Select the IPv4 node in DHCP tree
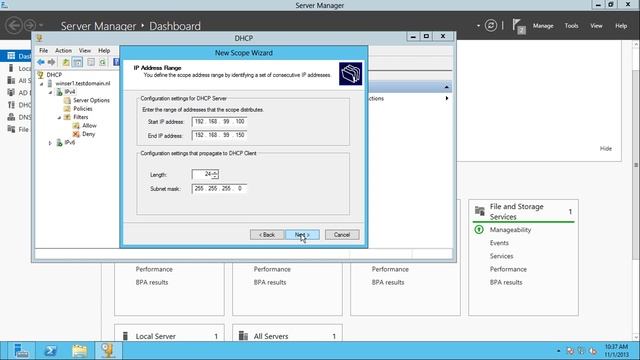 click(70, 92)
